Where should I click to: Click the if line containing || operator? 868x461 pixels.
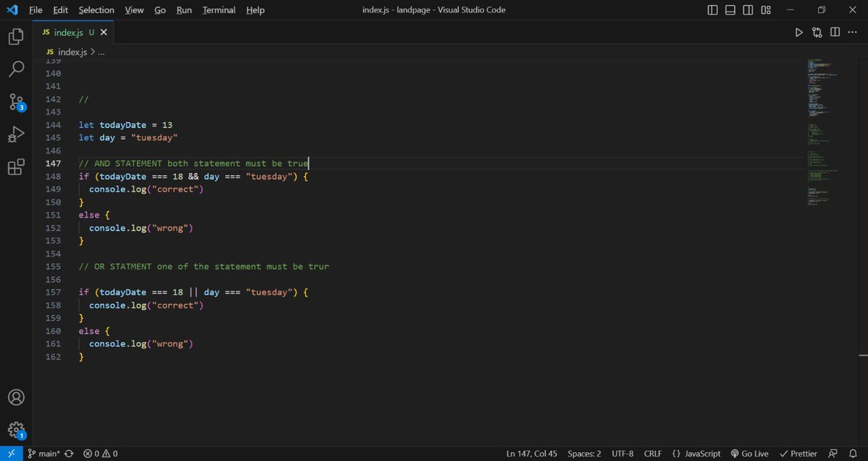point(194,293)
